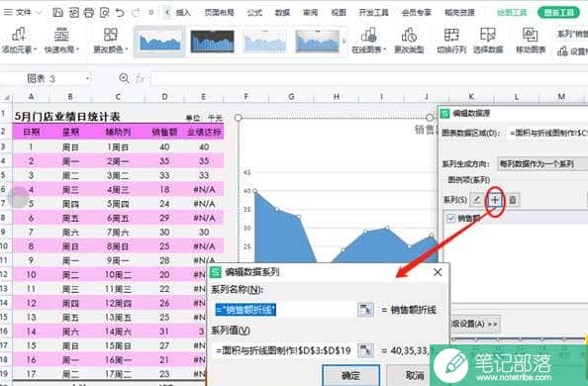The height and width of the screenshot is (386, 588).
Task: Redo the last undone action
Action: tap(136, 13)
